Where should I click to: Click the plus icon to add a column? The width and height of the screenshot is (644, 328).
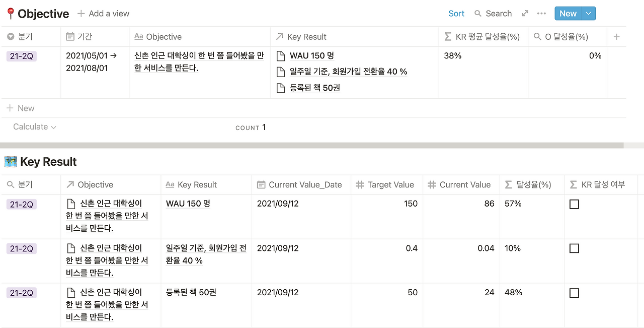[617, 37]
